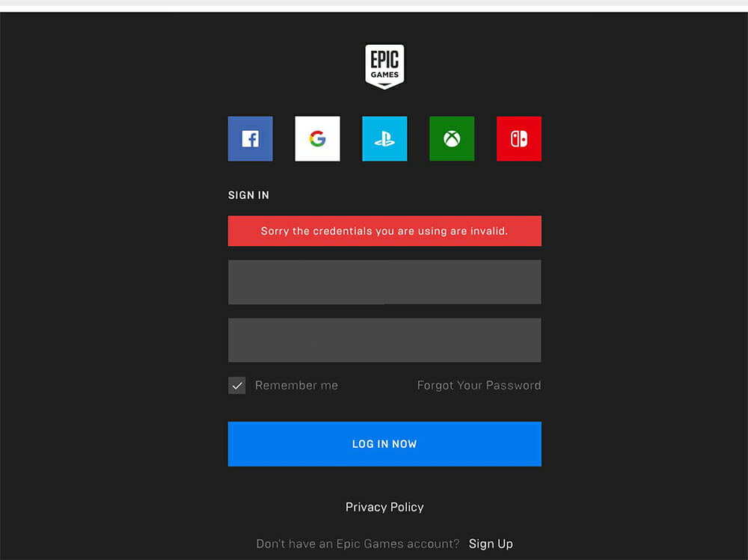
Task: Click the email input field
Action: pyautogui.click(x=384, y=282)
